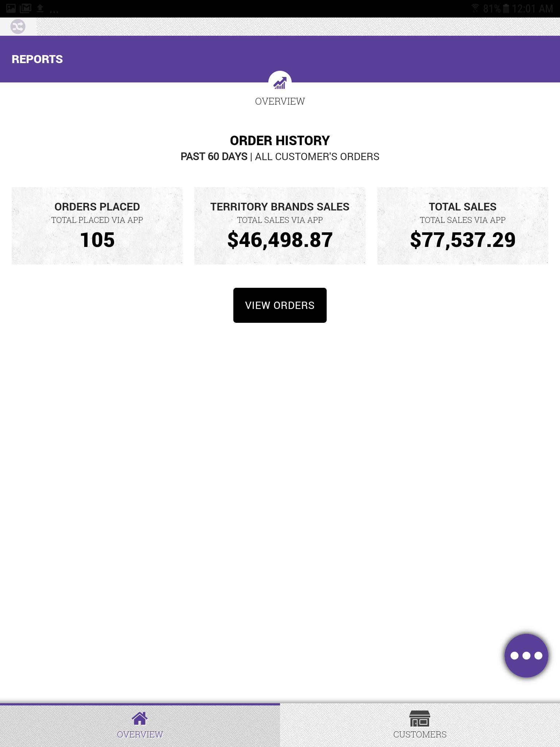The height and width of the screenshot is (747, 560).
Task: Switch to the OVERVIEW bottom tab label
Action: (x=140, y=734)
